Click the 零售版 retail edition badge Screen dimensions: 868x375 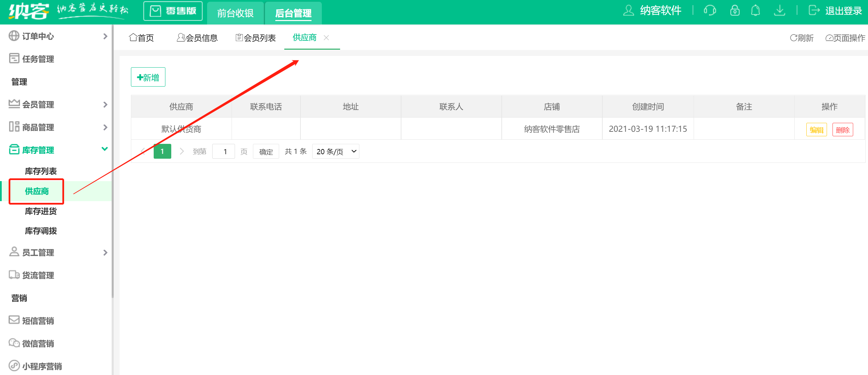(173, 11)
